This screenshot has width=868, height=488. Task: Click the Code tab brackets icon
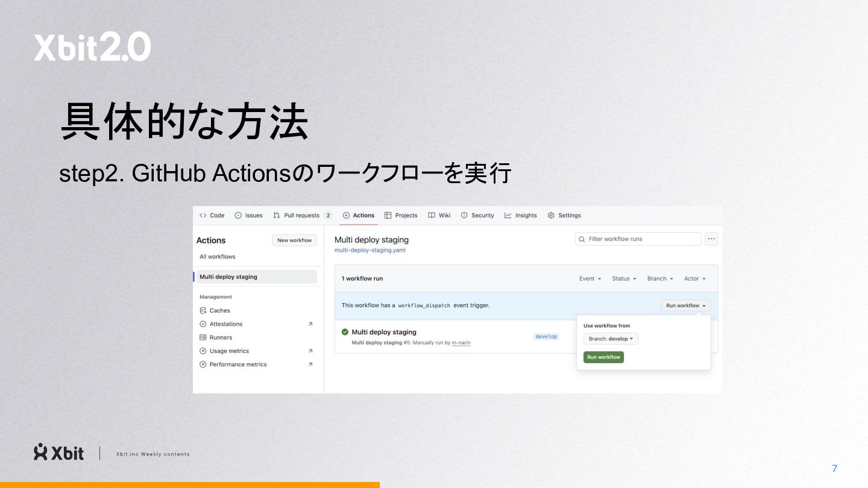pos(203,215)
